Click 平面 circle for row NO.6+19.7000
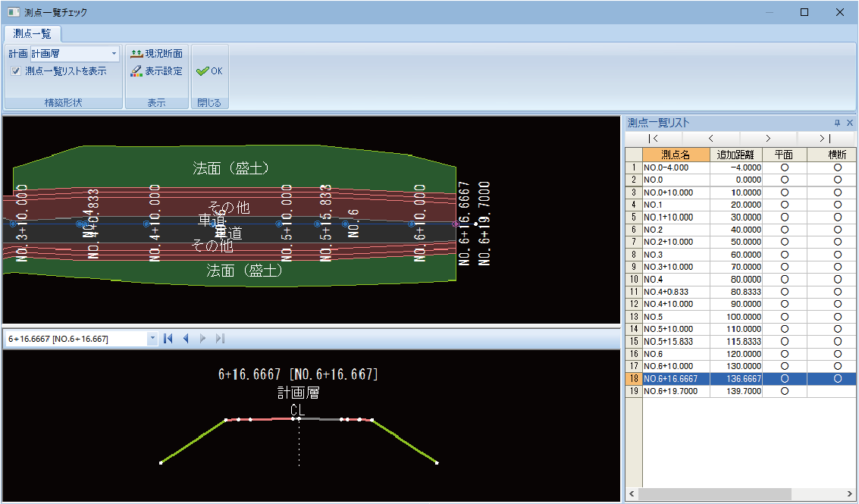 [x=785, y=391]
